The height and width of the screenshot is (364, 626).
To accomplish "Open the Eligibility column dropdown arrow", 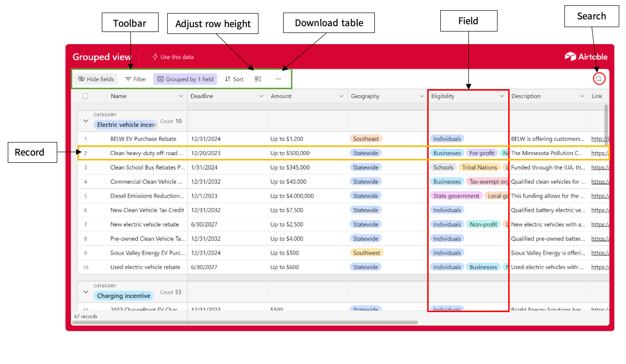I will [x=502, y=96].
